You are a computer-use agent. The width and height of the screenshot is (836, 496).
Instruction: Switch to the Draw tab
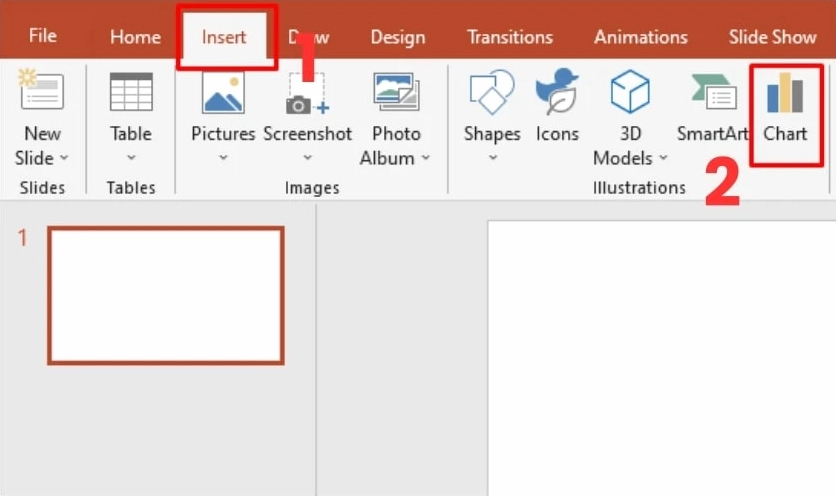pyautogui.click(x=309, y=37)
